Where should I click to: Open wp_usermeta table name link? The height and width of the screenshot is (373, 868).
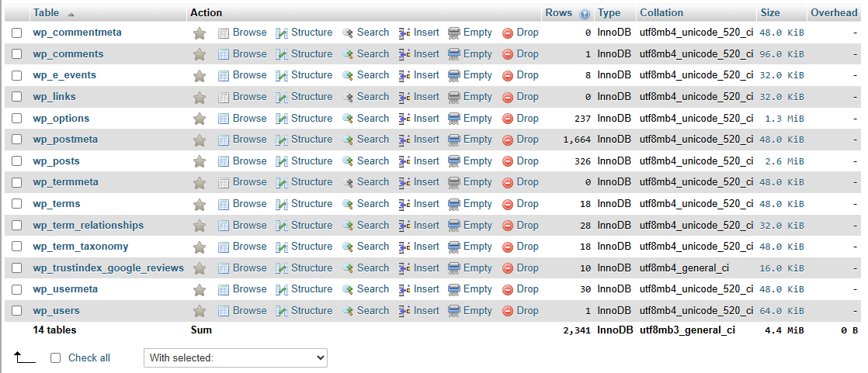coord(65,289)
